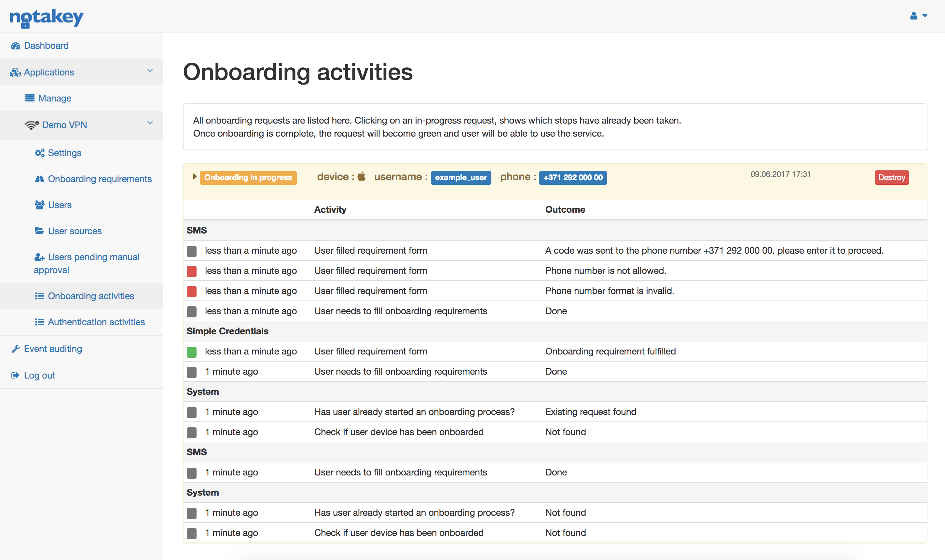The width and height of the screenshot is (945, 560).
Task: Open the Settings page
Action: [x=64, y=153]
